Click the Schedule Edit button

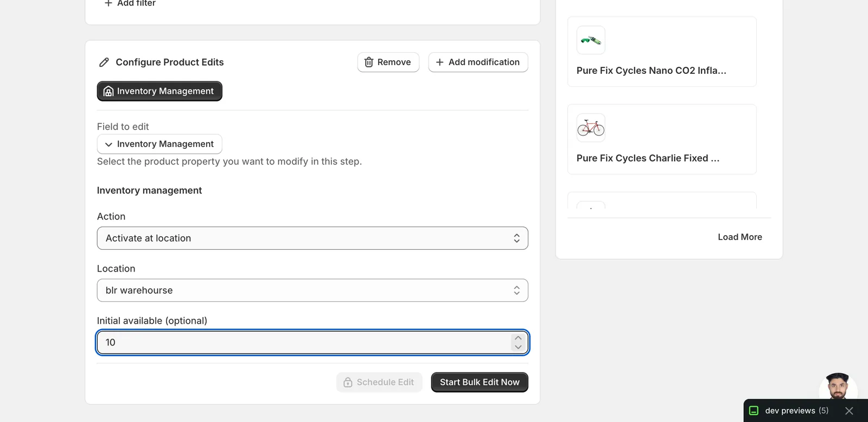379,382
